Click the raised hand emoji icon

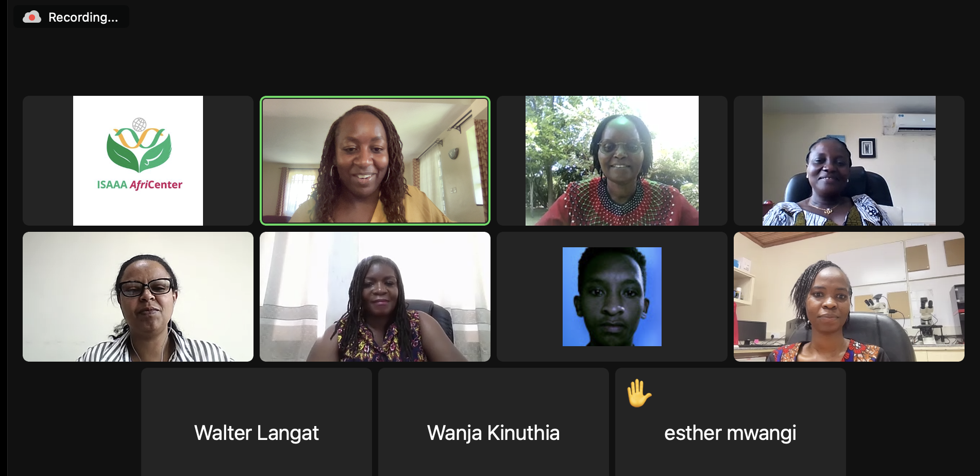[639, 393]
